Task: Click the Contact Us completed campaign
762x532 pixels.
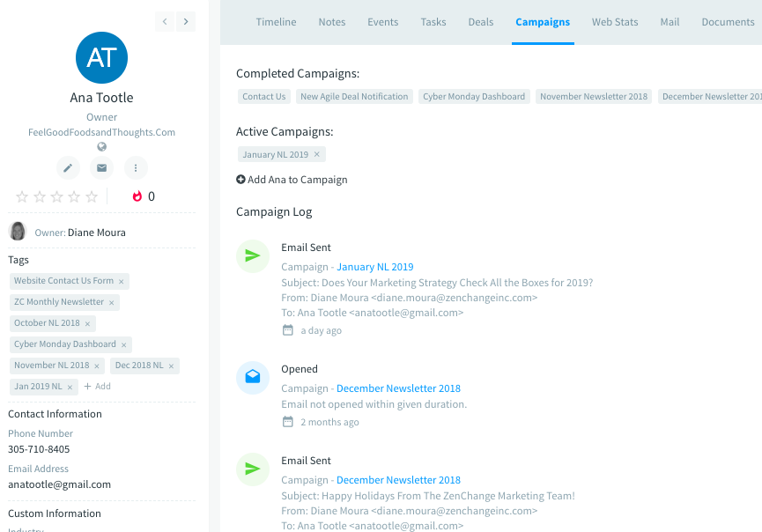Action: click(264, 96)
